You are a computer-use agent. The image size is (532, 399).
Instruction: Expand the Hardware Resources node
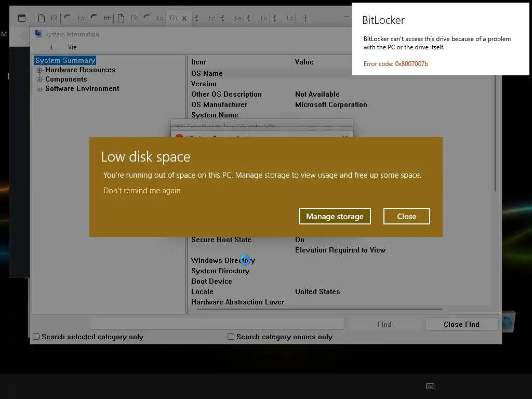click(x=39, y=70)
